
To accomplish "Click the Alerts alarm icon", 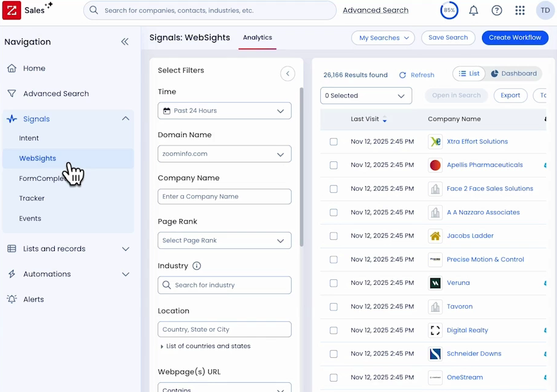I will point(12,299).
